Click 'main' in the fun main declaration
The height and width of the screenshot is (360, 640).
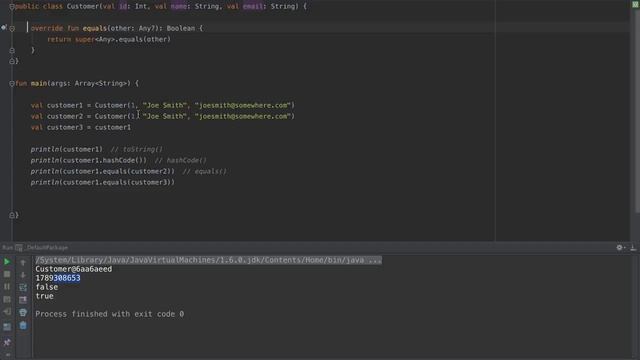click(x=39, y=83)
